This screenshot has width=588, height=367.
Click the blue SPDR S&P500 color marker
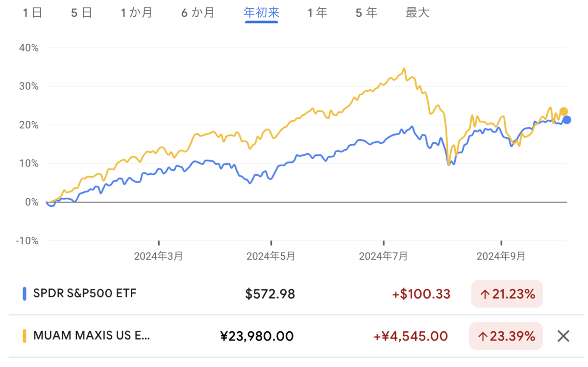pos(24,294)
